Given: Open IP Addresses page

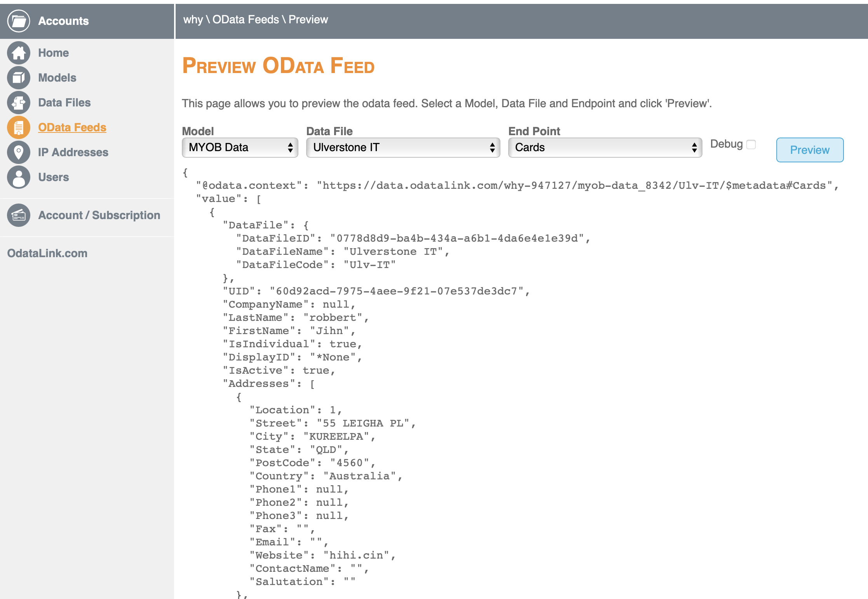Looking at the screenshot, I should pos(73,152).
